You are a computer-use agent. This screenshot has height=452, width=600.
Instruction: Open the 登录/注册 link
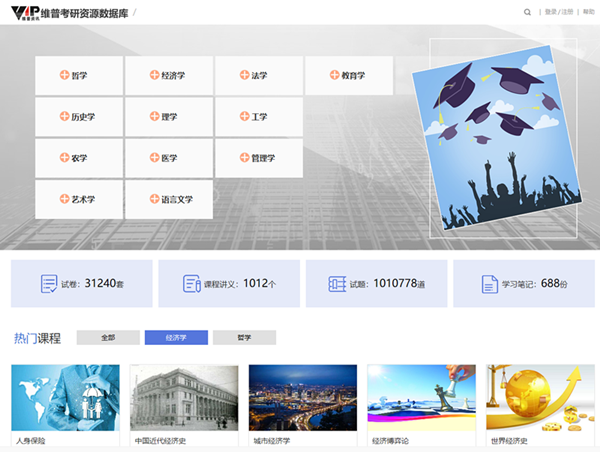pyautogui.click(x=558, y=12)
